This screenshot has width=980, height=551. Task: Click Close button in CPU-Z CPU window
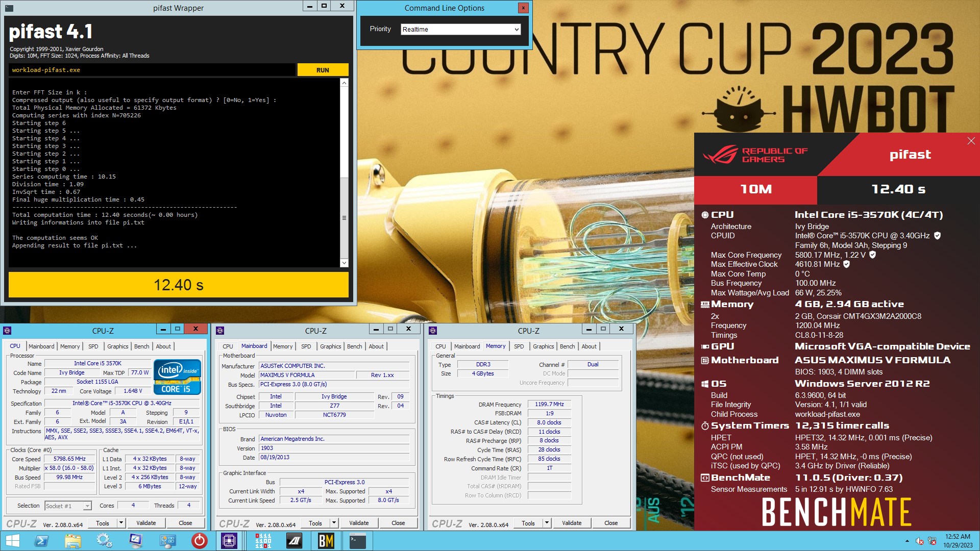pos(185,523)
